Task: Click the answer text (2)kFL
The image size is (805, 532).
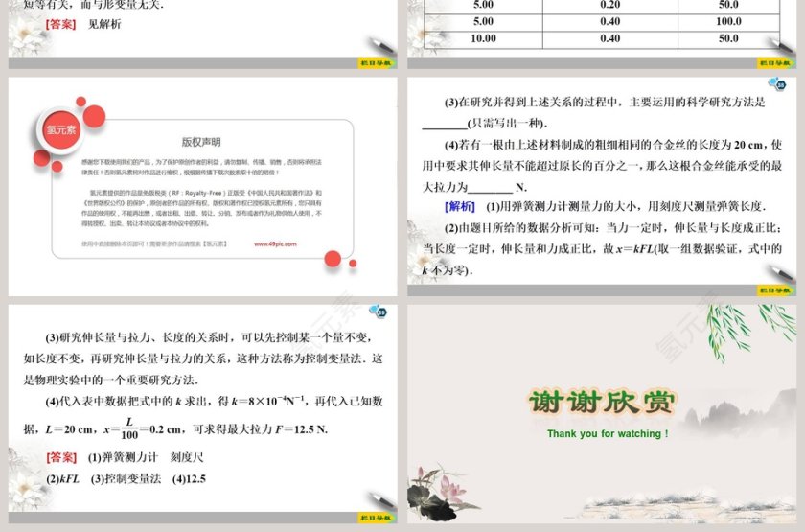Action: (x=62, y=479)
